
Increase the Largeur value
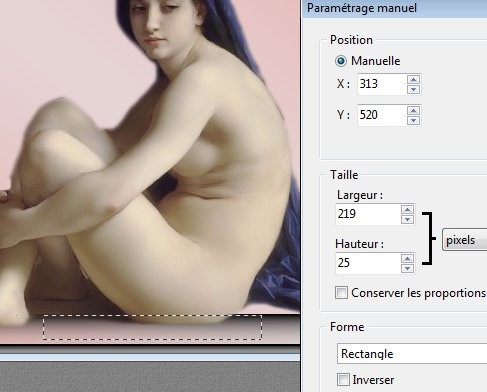click(x=407, y=209)
